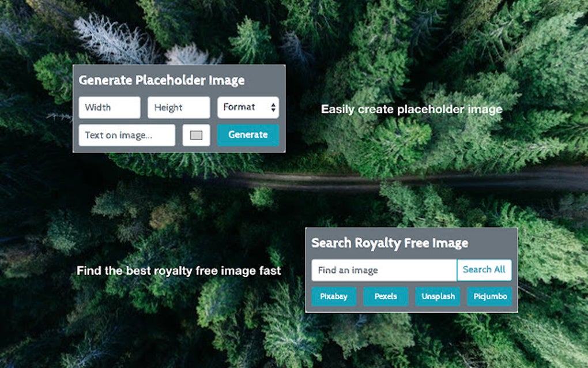Click the Width input field
This screenshot has height=368, width=588.
109,107
